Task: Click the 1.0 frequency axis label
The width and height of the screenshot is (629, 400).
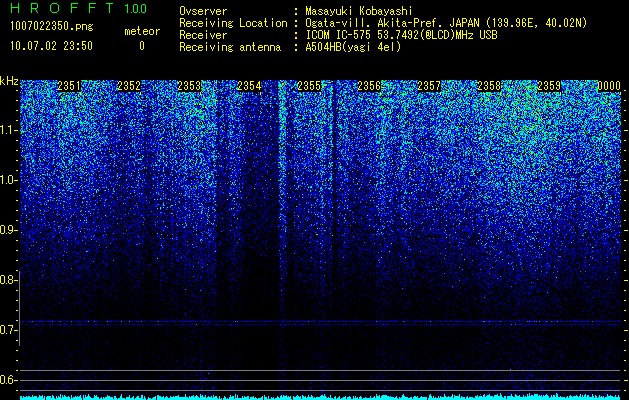Action: coord(8,180)
